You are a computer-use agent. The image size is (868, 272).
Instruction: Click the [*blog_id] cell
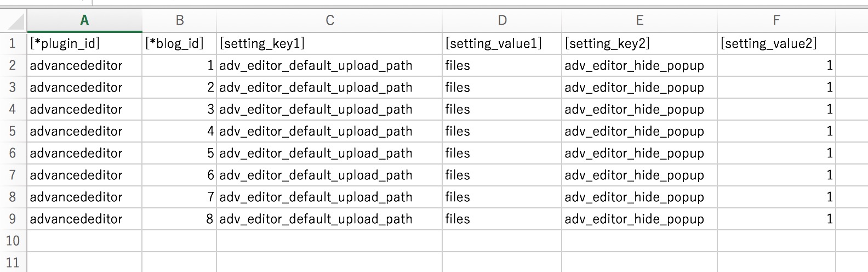(x=179, y=43)
